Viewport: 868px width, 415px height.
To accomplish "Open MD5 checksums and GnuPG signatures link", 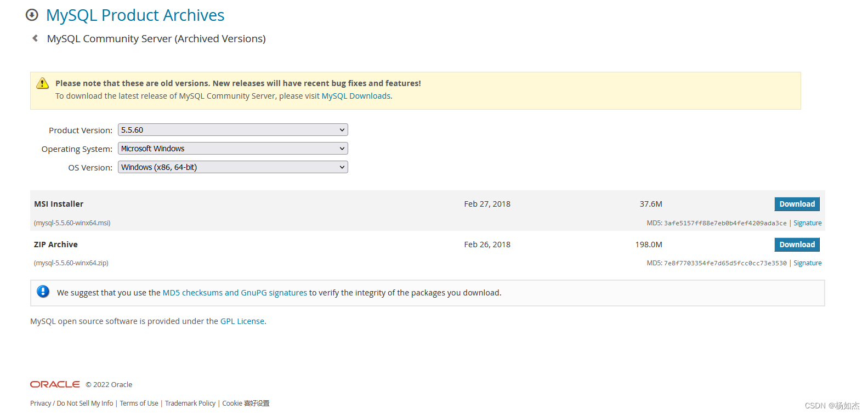I will [x=235, y=293].
